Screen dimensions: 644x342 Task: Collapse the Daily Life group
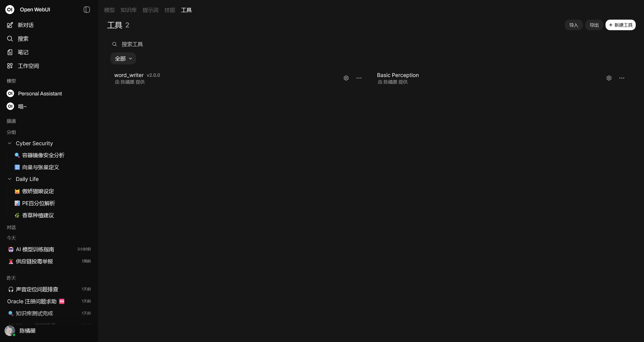tap(10, 179)
